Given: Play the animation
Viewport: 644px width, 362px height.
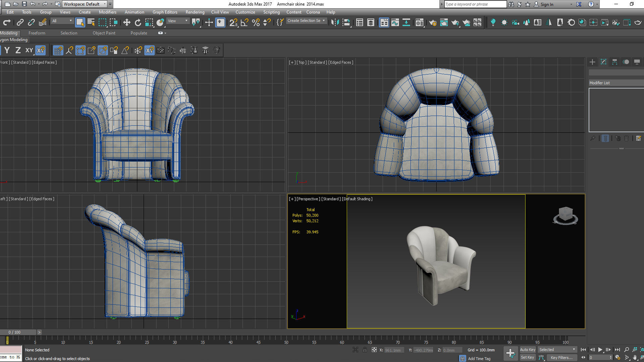Looking at the screenshot, I should pyautogui.click(x=600, y=350).
